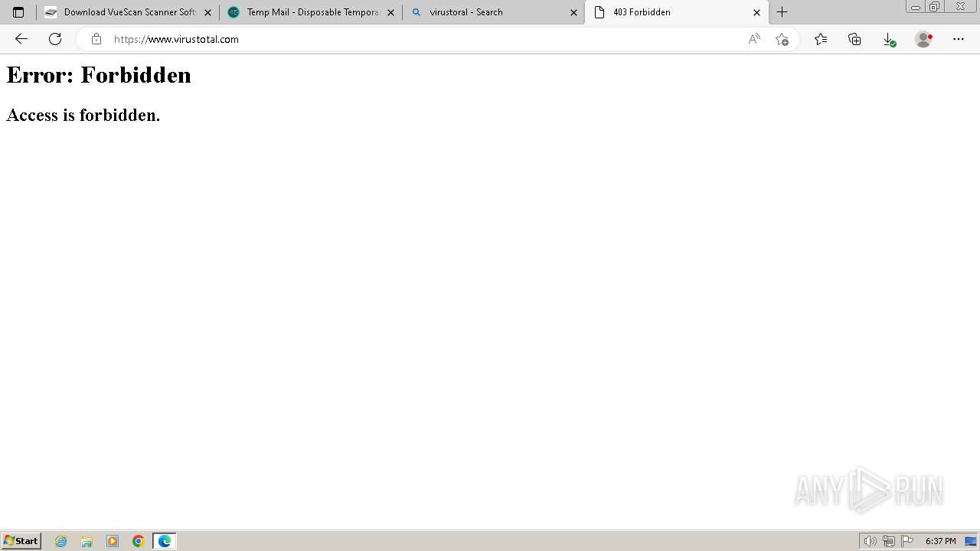Image resolution: width=980 pixels, height=551 pixels.
Task: Switch to the Temp Mail tab
Action: [310, 12]
